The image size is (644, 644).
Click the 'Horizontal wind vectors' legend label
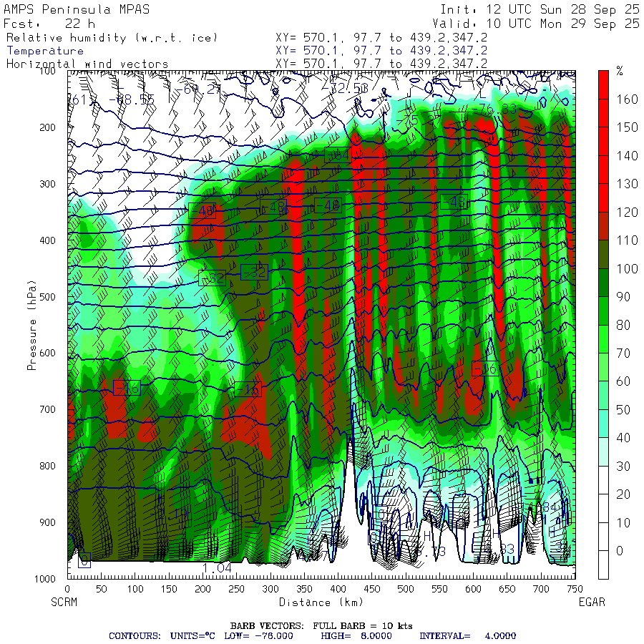87,64
